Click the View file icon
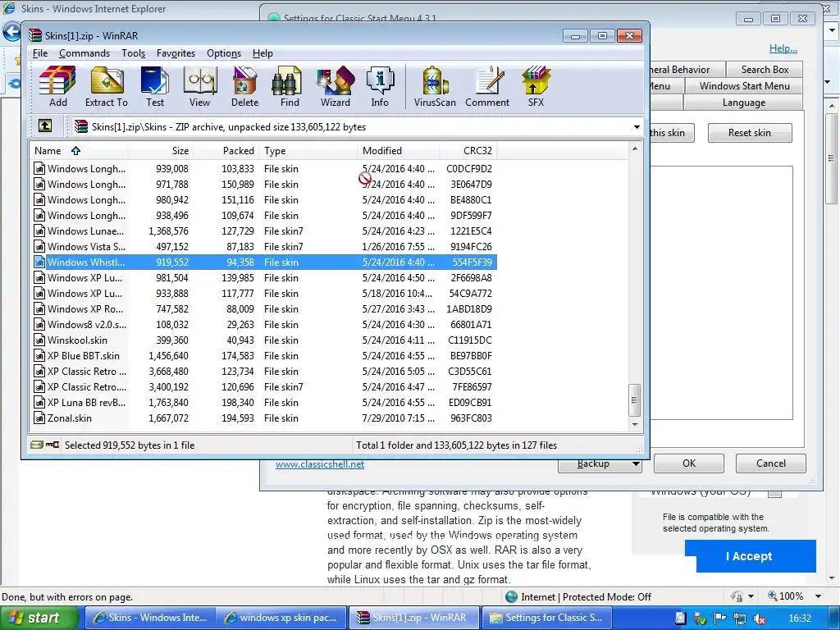 coord(200,80)
